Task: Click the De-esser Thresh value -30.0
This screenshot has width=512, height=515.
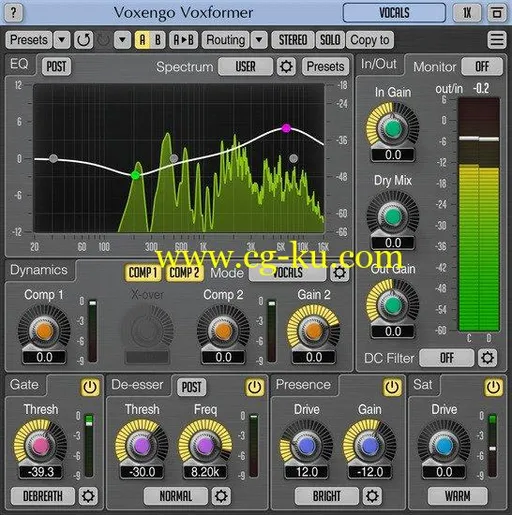Action: click(x=142, y=472)
